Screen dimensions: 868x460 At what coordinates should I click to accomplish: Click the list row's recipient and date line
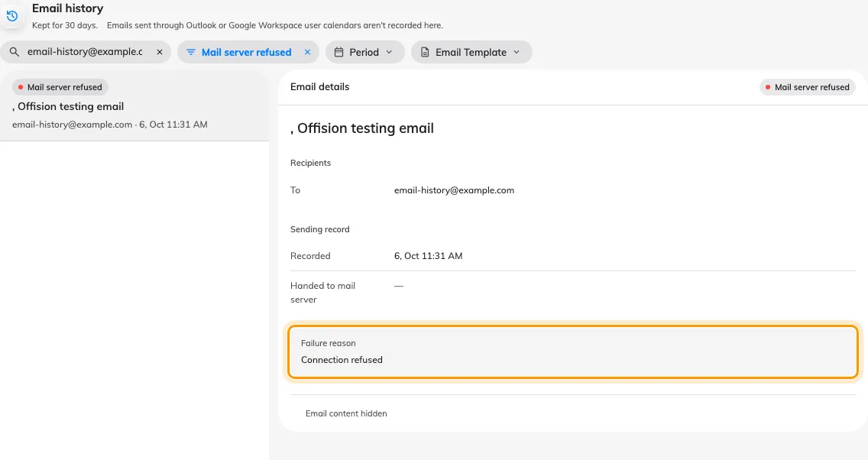pos(109,125)
